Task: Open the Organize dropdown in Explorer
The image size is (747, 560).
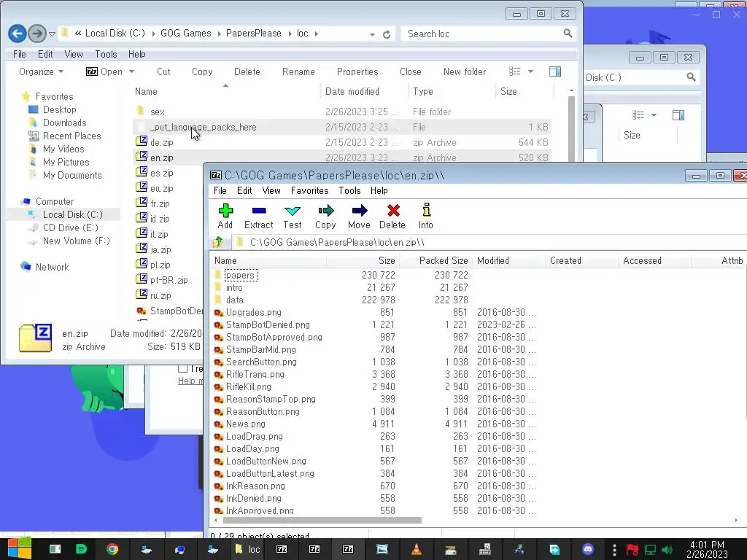Action: pos(41,72)
